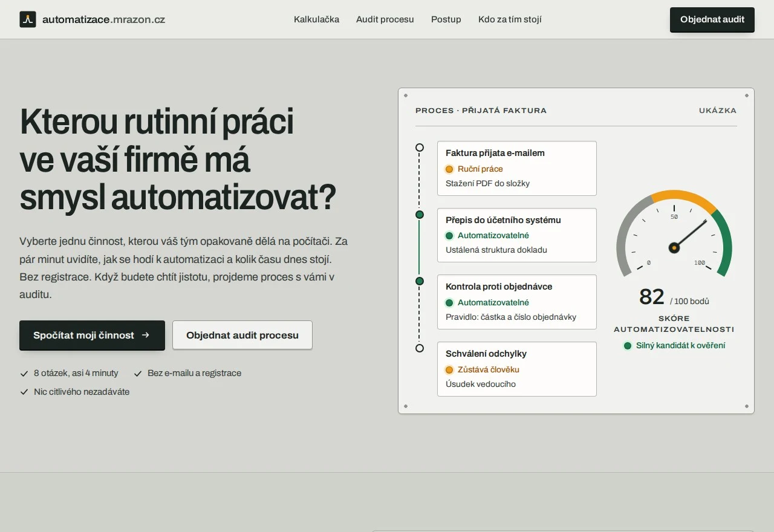Image resolution: width=774 pixels, height=532 pixels.
Task: Click timeline node for Faktura přijata e-mailem
Action: tap(420, 148)
